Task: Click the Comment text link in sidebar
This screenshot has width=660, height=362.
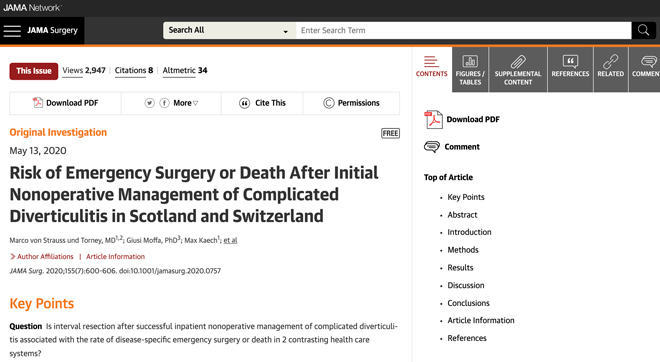Action: click(462, 147)
